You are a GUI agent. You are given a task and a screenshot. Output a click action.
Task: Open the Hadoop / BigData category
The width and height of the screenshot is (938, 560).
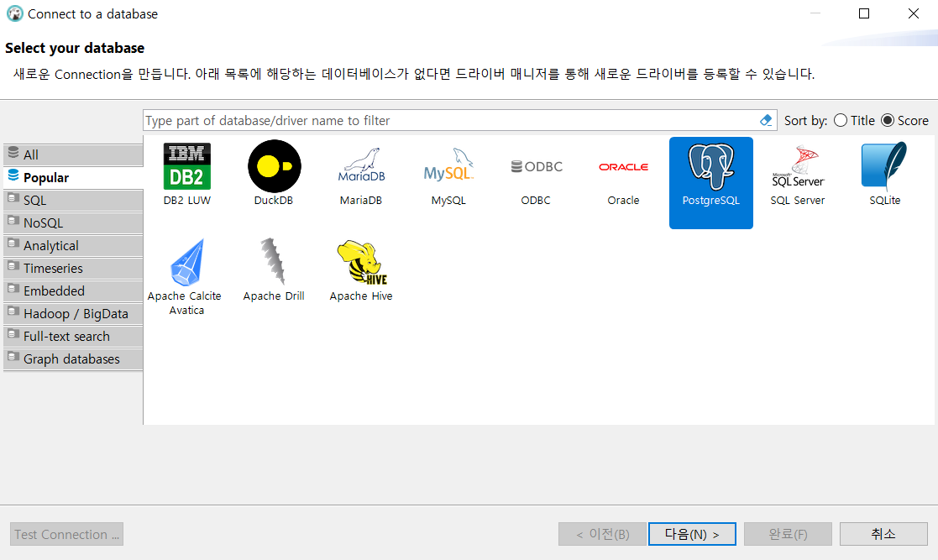[x=73, y=314]
